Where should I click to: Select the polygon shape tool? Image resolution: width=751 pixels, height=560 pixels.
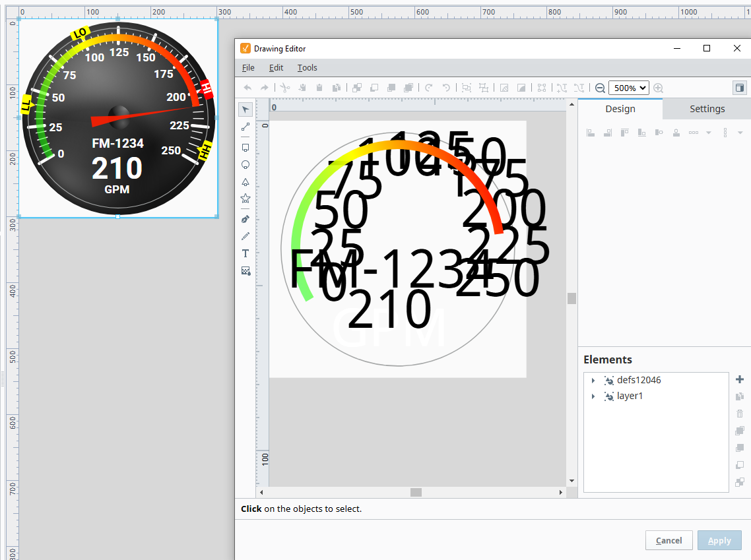coord(245,182)
